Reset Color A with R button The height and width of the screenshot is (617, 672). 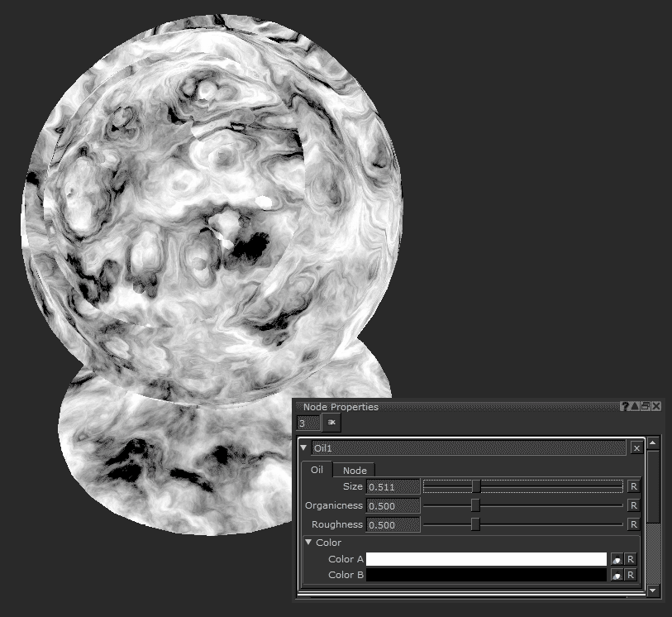(630, 560)
